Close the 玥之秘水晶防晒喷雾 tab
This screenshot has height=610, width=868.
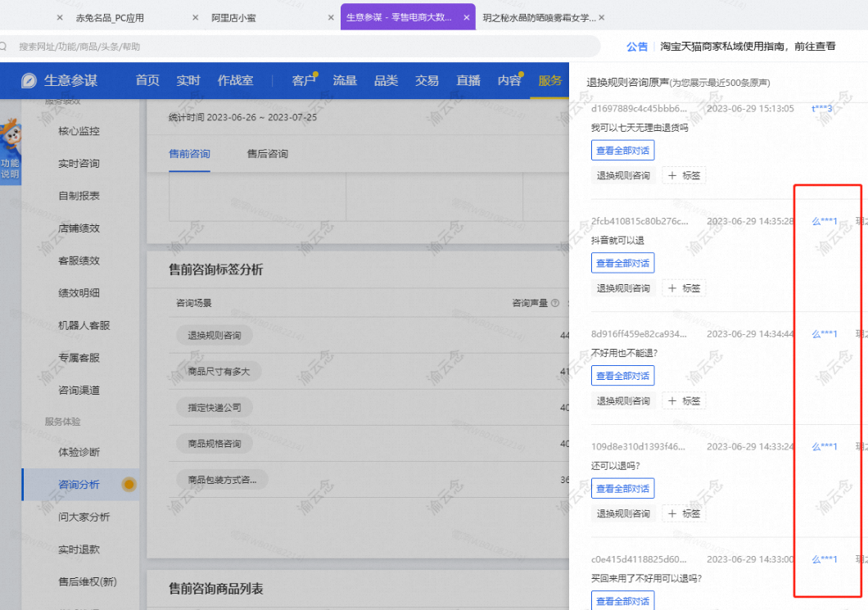[602, 18]
